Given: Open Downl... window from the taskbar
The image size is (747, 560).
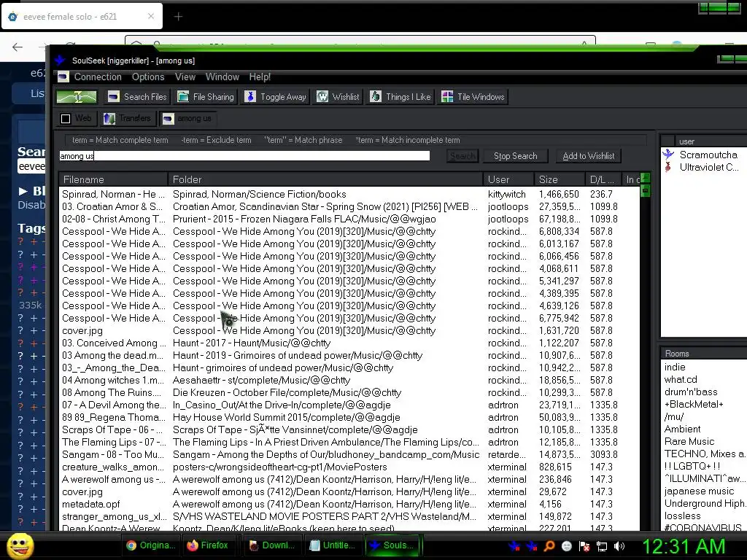Looking at the screenshot, I should [272, 545].
